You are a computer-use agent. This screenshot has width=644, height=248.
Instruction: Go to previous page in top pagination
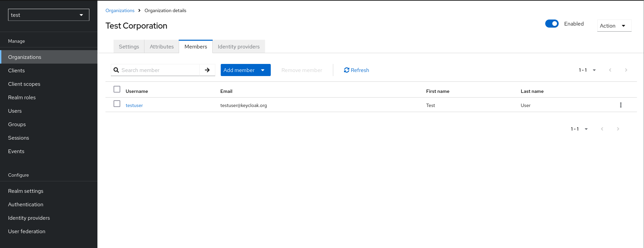tap(610, 70)
